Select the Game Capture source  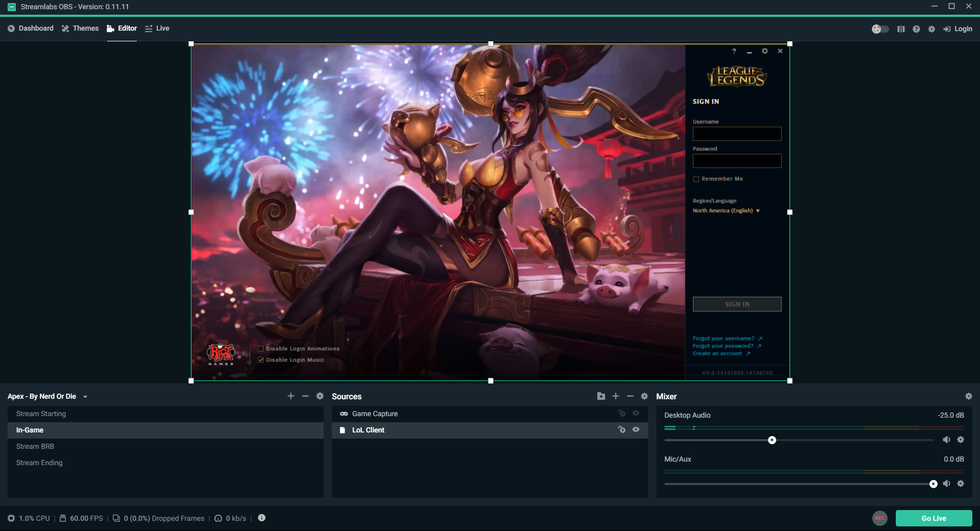click(x=490, y=414)
